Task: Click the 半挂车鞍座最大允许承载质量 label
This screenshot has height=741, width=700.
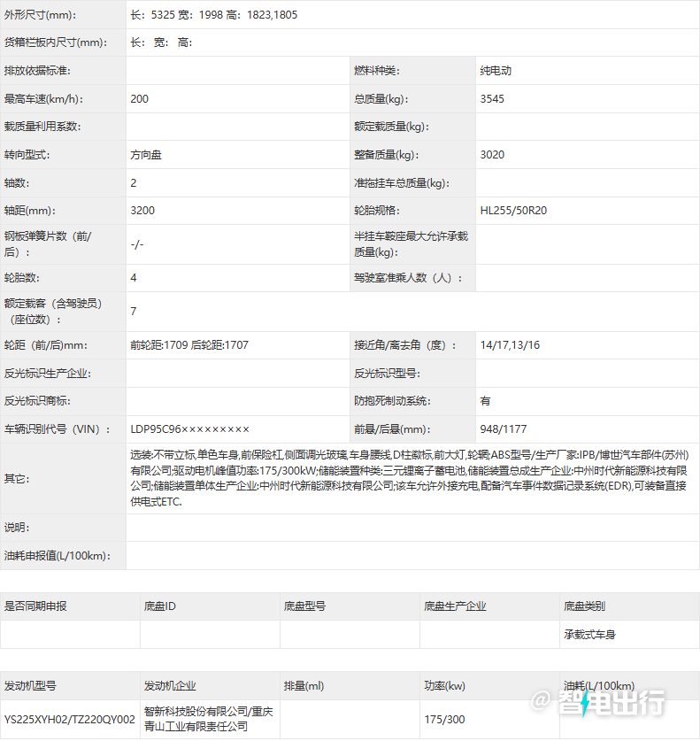Action: pyautogui.click(x=411, y=243)
